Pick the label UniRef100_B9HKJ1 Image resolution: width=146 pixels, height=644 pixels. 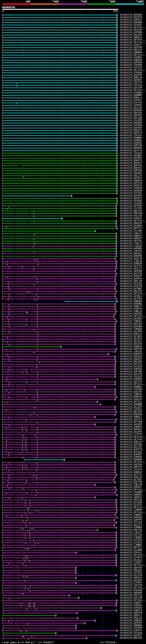(x=131, y=98)
